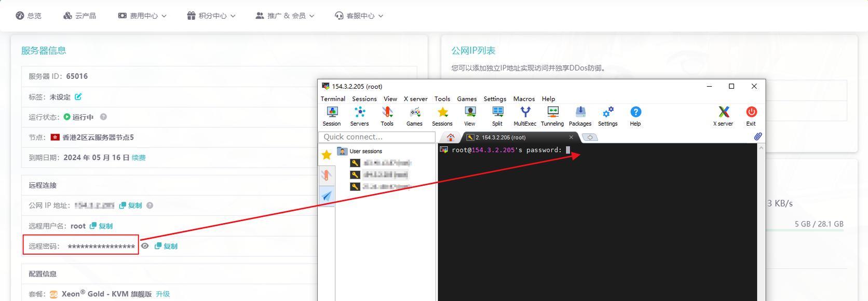Click the expiry date 2024 年 05 月 16 日
Viewport: 868px width, 301px height.
97,158
